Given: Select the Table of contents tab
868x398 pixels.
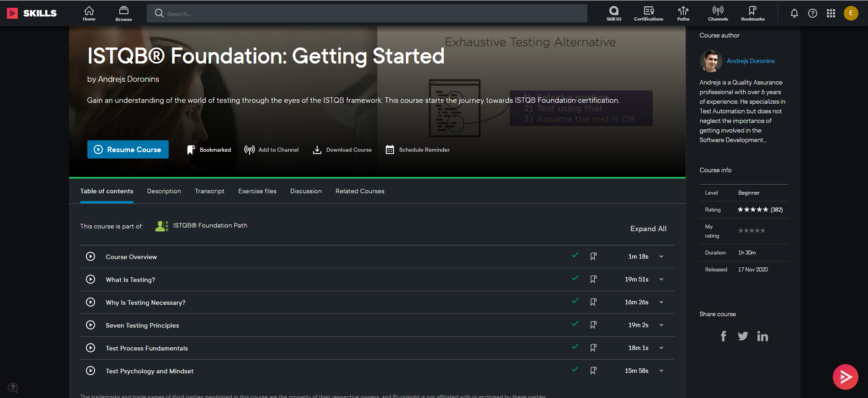Looking at the screenshot, I should (x=107, y=191).
